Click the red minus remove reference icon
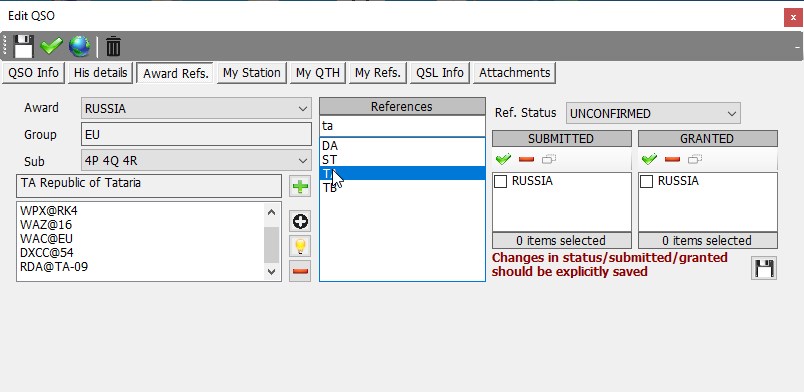Screen dimensions: 804x392 pos(300,271)
